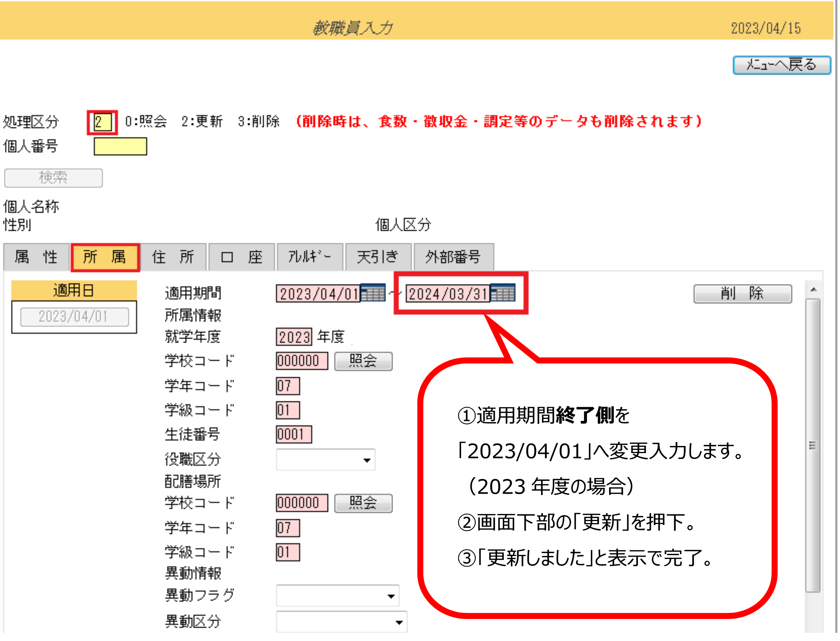This screenshot has height=641, width=840.
Task: Open 住所 tab
Action: point(173,257)
